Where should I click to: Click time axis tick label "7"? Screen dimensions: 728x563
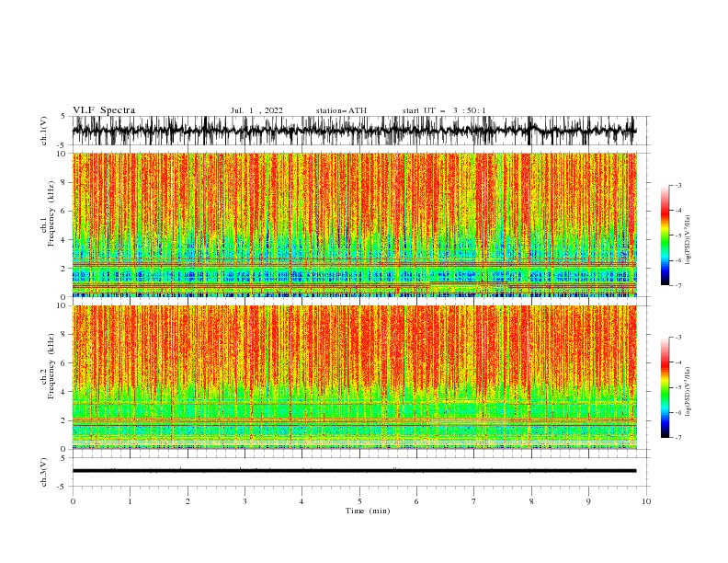pos(474,501)
